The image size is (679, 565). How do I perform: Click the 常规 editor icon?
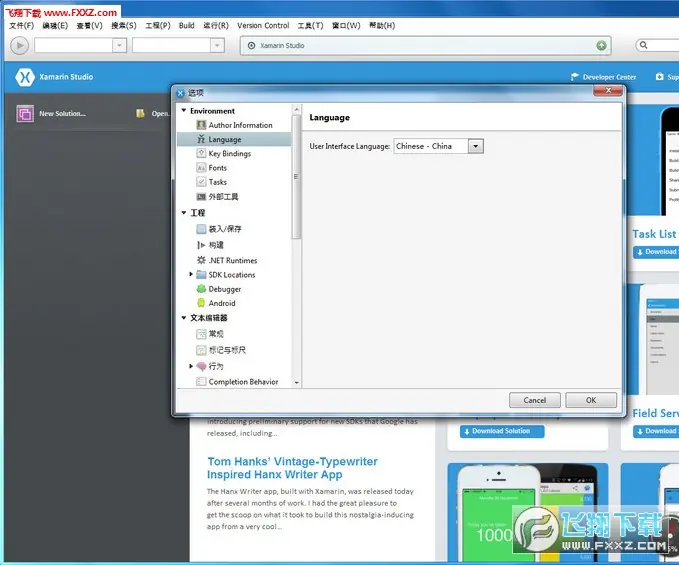coord(201,334)
